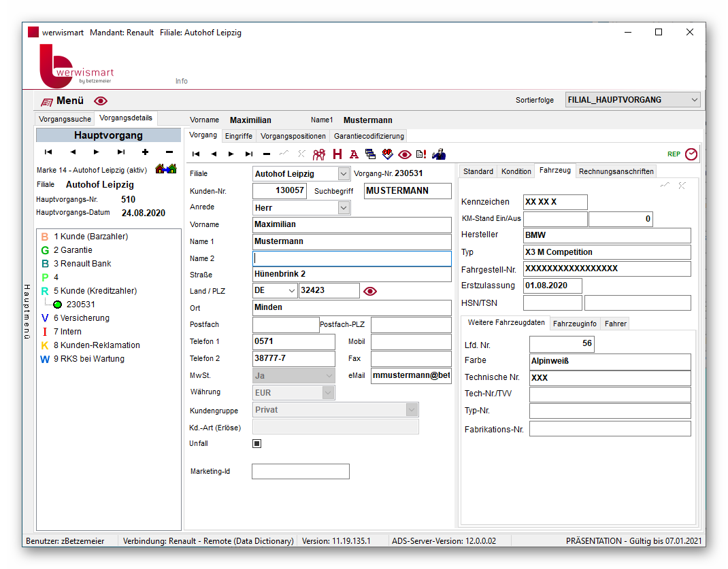
Task: Click the vertical Hauptmenü side label
Action: [27, 311]
